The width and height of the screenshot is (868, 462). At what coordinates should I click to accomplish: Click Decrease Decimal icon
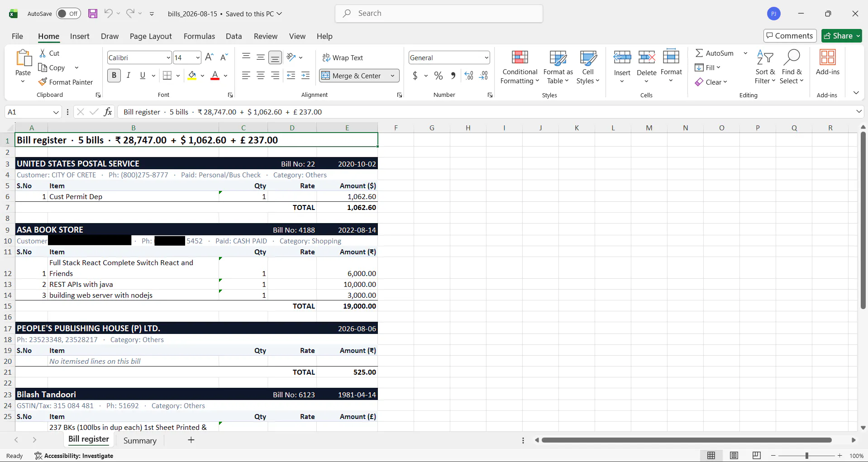click(x=484, y=76)
